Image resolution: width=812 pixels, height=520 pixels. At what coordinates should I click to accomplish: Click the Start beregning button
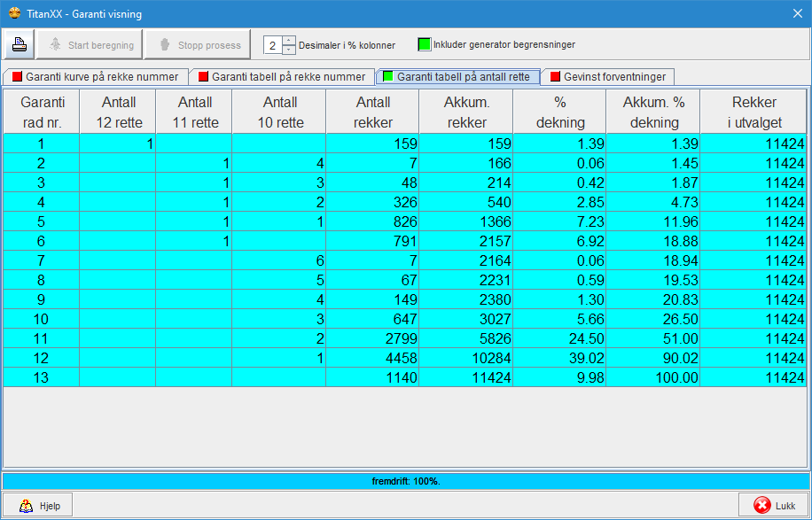[89, 44]
